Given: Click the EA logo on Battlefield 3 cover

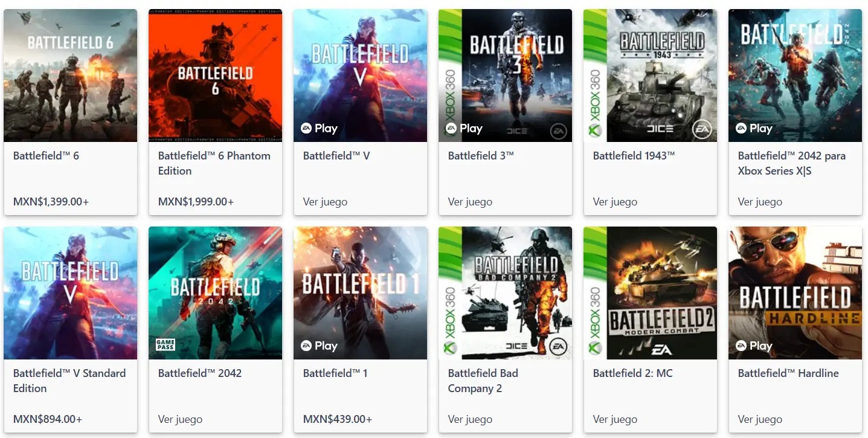Looking at the screenshot, I should tap(558, 131).
